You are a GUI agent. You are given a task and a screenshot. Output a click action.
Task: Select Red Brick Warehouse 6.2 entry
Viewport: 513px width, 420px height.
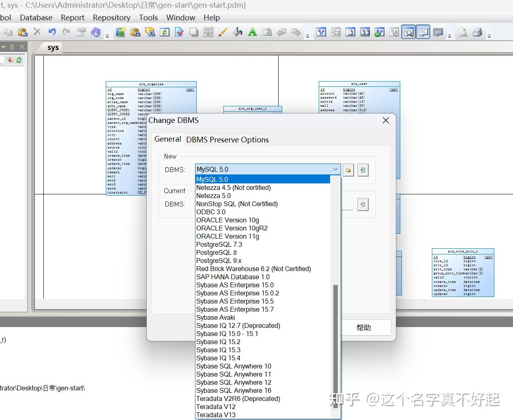pyautogui.click(x=263, y=269)
